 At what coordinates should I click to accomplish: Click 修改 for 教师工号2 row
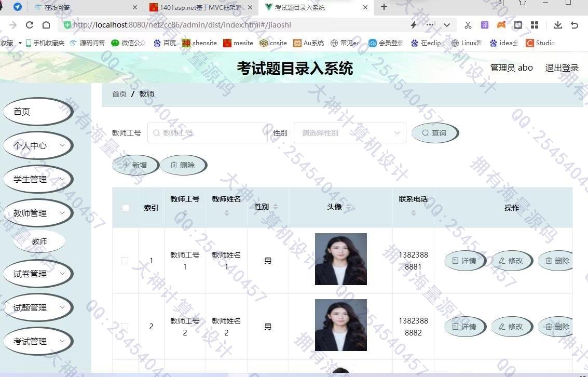(512, 327)
